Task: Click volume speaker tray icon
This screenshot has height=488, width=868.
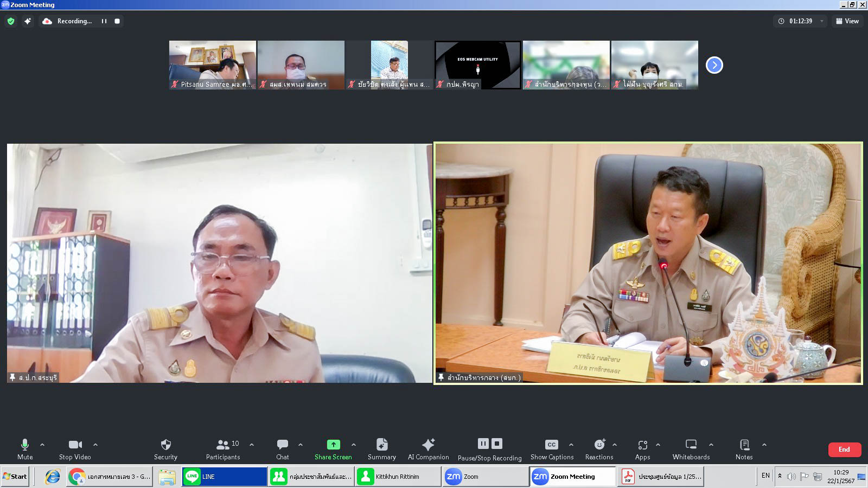Action: pos(792,476)
